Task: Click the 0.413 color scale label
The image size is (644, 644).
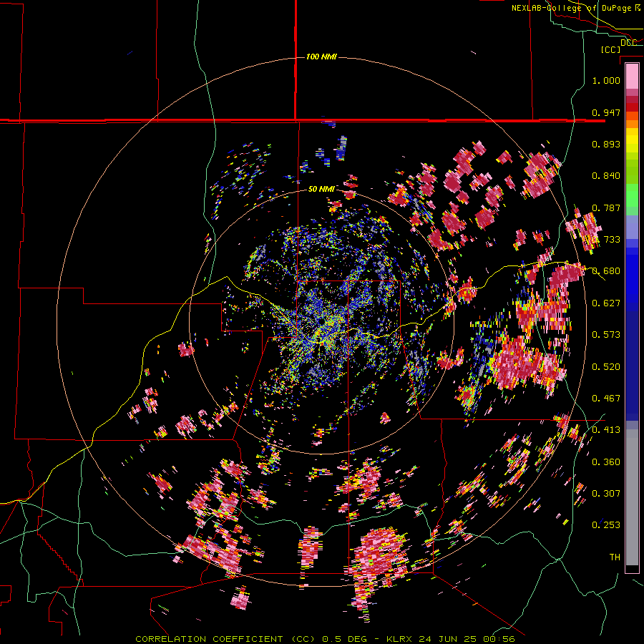Action: coord(606,430)
